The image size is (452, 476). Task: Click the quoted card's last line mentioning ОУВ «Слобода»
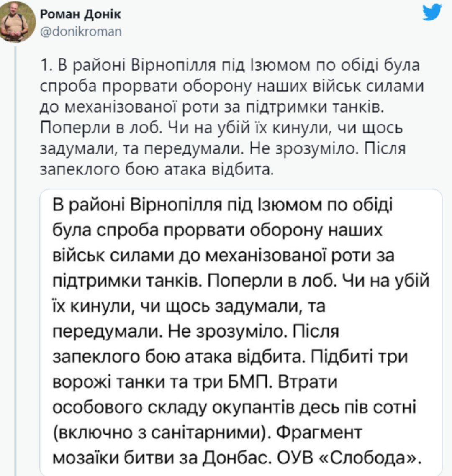point(236,458)
